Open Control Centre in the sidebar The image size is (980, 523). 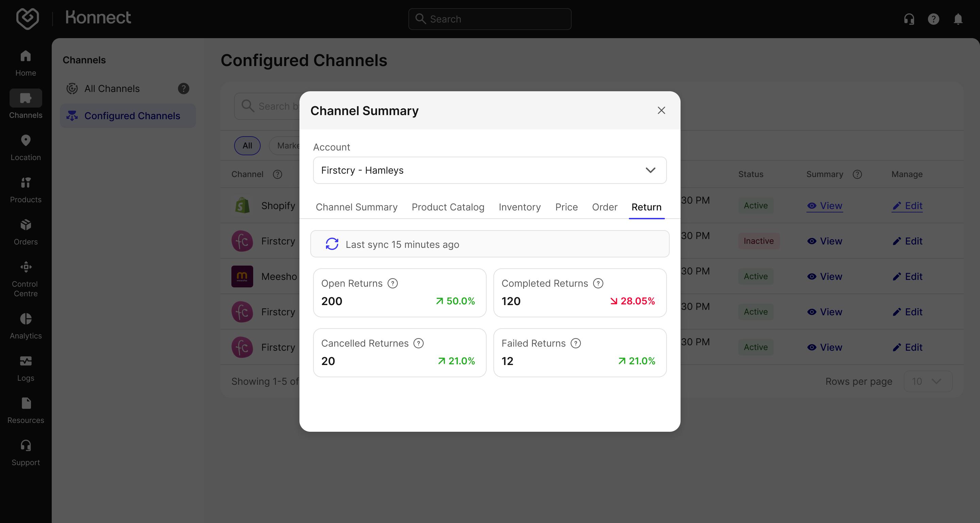(x=26, y=279)
